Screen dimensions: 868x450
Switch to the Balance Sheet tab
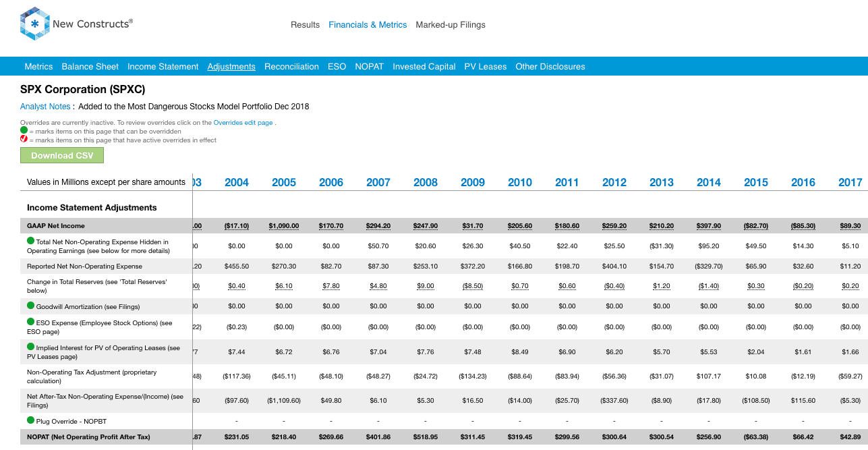point(90,66)
